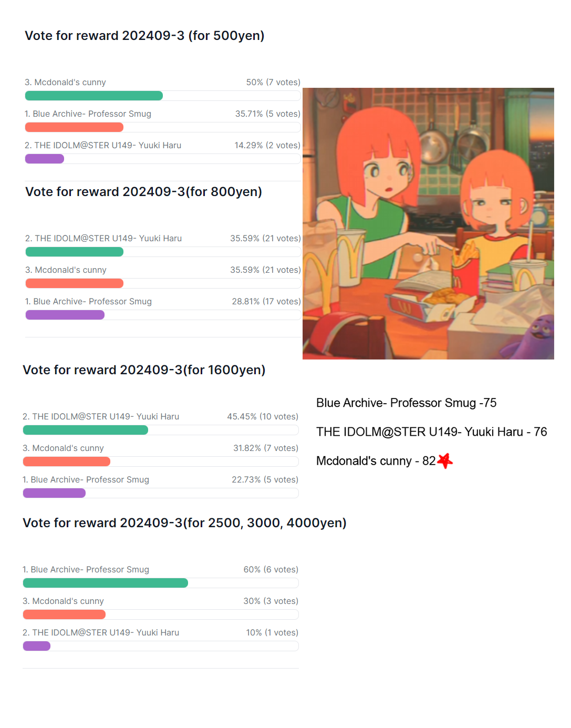Click the 500yen vote heading
The width and height of the screenshot is (571, 728).
pos(144,35)
